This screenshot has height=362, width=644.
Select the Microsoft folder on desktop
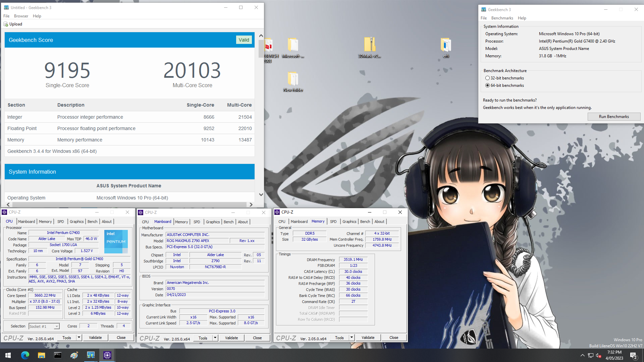click(x=293, y=48)
